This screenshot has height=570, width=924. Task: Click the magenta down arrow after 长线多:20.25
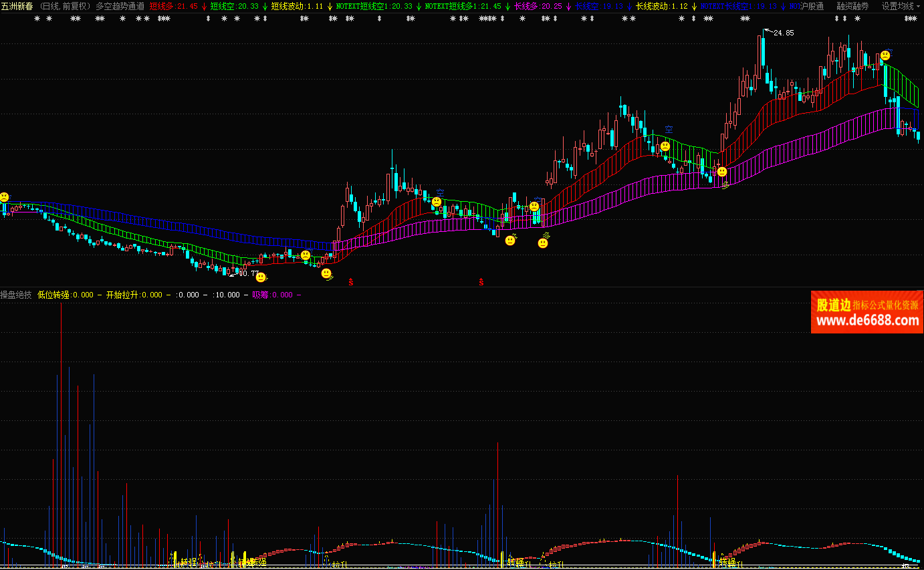click(x=568, y=6)
